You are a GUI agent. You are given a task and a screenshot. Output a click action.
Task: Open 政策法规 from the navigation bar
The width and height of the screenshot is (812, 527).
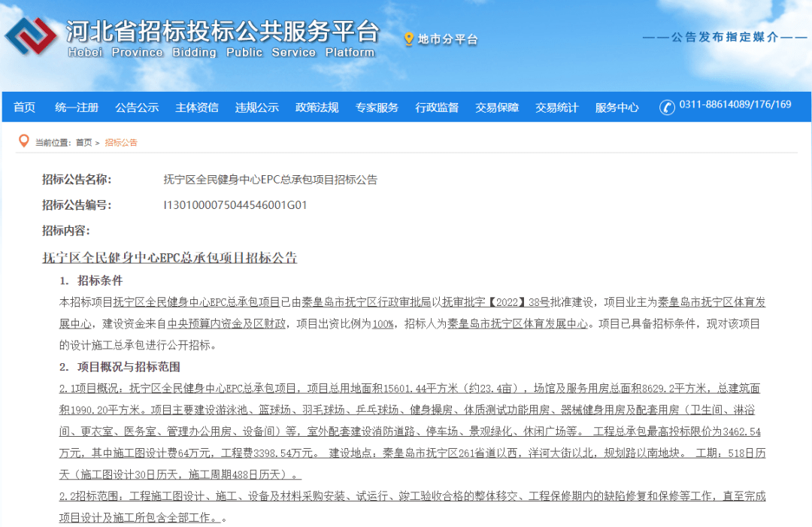click(x=317, y=108)
